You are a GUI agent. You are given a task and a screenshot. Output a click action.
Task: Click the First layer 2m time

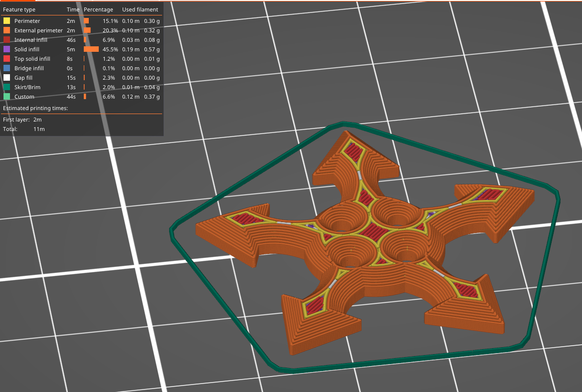(x=37, y=120)
